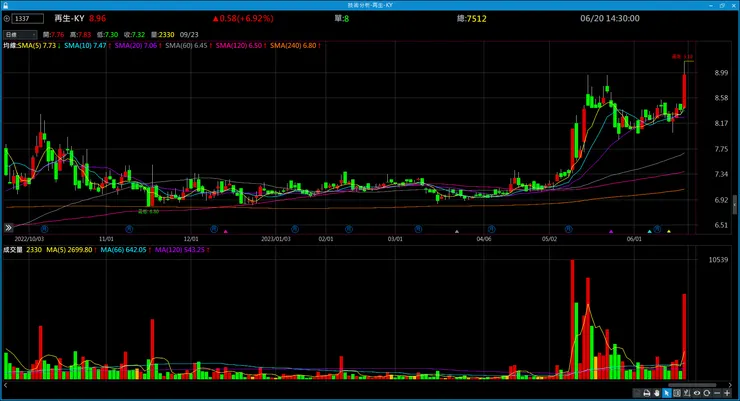Click the right arrow of the horizontal scrollbar
This screenshot has width=740, height=401.
[730, 385]
